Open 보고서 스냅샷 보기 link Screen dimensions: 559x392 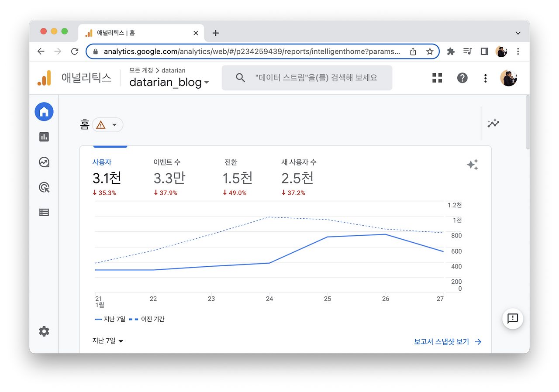[448, 342]
